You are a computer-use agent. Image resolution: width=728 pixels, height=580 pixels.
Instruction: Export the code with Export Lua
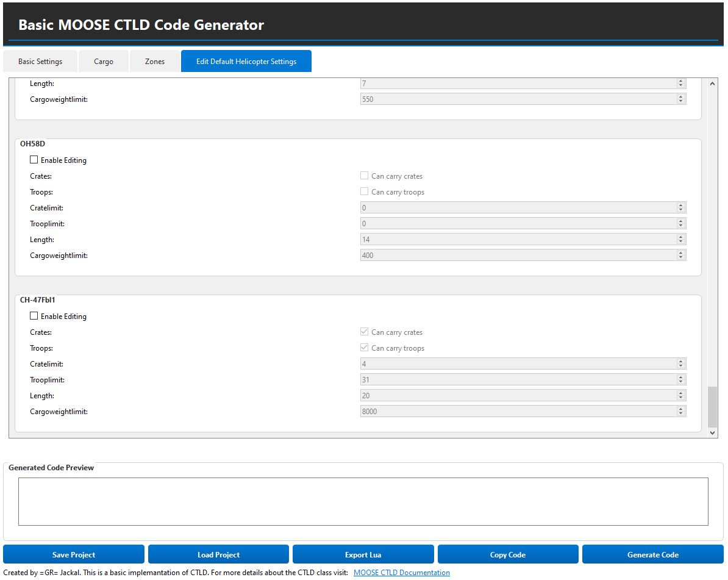tap(363, 554)
